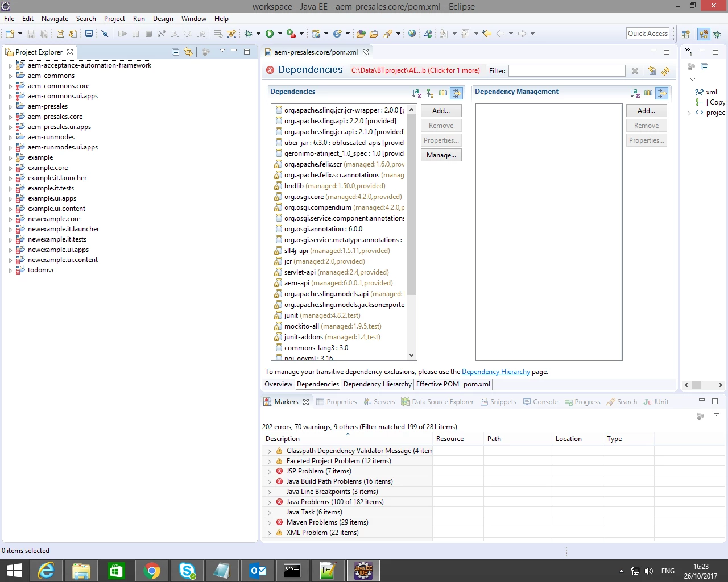The width and height of the screenshot is (728, 582).
Task: Expand JSP Problem (7 items) group
Action: 269,472
